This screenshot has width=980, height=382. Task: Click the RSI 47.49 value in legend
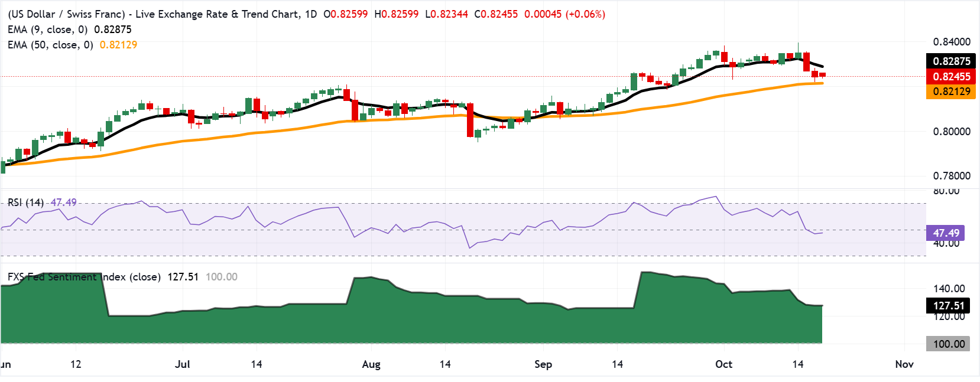(63, 203)
